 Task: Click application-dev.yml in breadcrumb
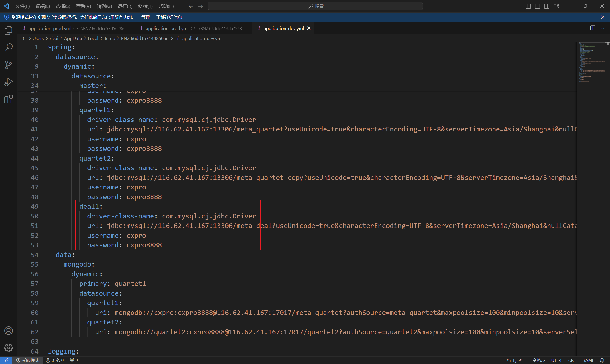(202, 38)
